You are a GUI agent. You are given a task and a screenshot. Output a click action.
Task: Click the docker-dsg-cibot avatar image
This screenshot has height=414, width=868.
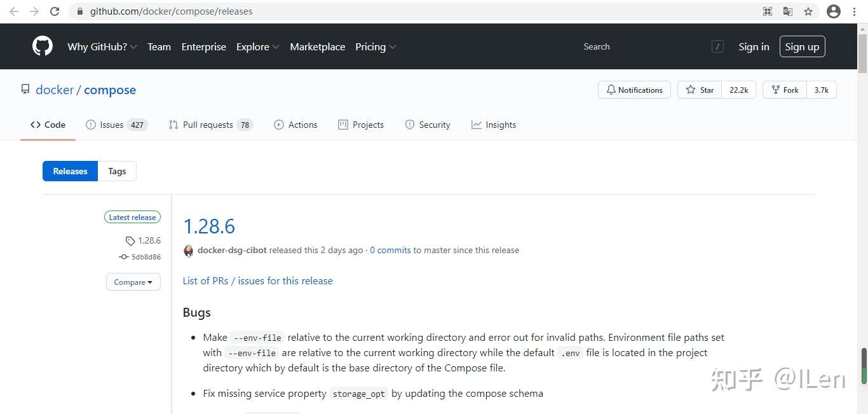pos(188,251)
